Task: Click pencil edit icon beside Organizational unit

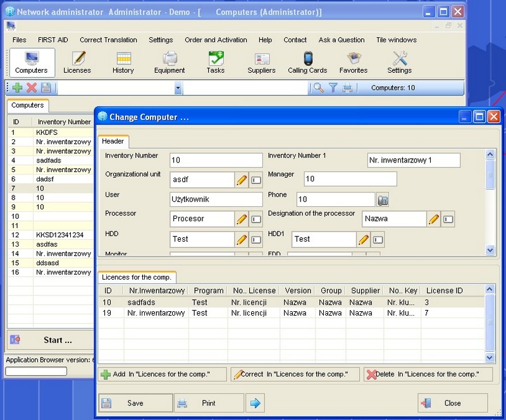Action: tap(242, 180)
